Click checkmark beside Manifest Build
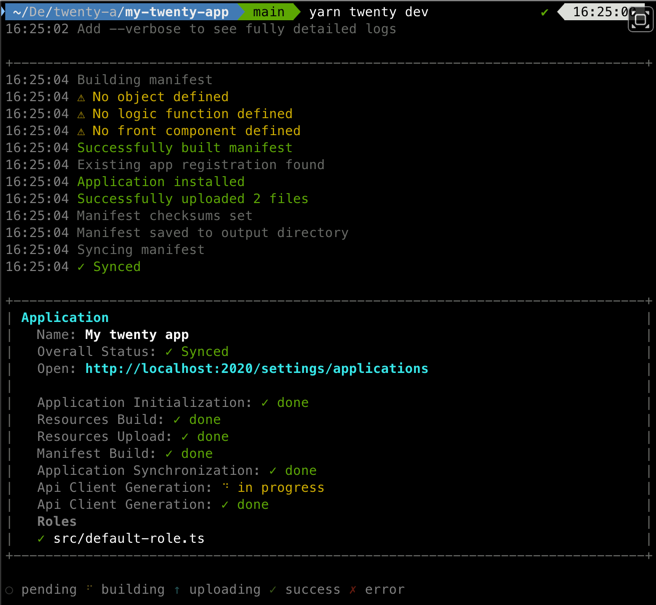The height and width of the screenshot is (605, 656). click(169, 454)
